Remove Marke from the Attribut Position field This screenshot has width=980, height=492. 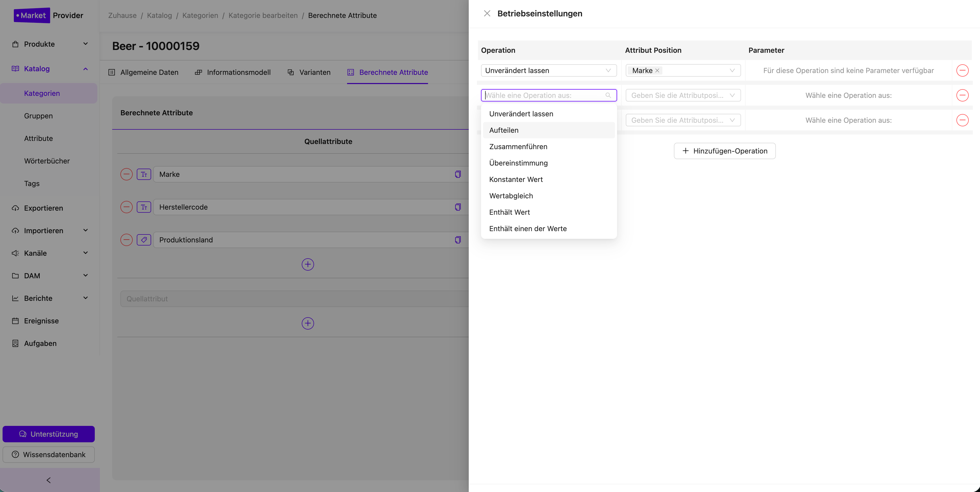point(657,70)
